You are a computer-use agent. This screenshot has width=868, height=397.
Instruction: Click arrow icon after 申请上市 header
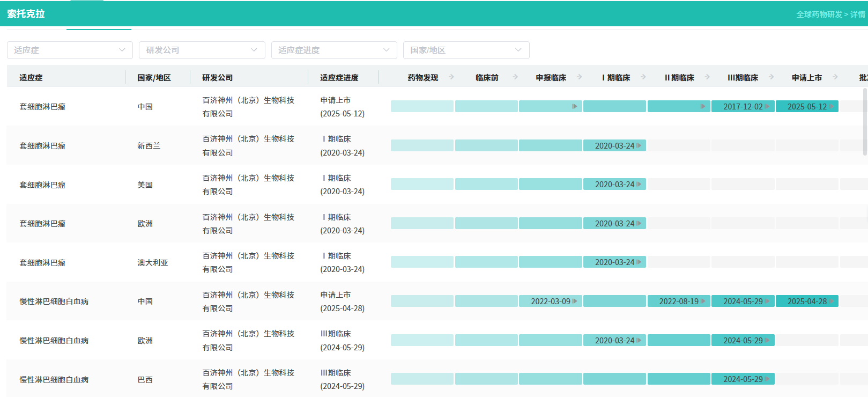click(x=835, y=77)
